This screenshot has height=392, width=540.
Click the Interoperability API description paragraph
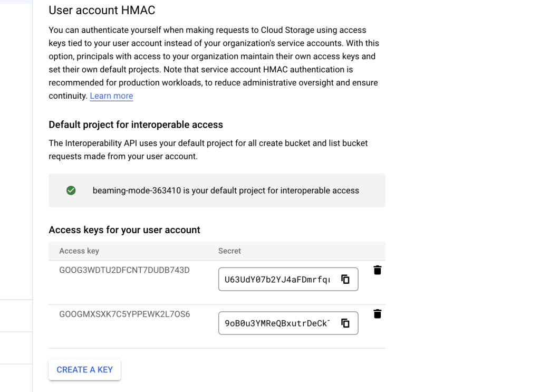click(x=208, y=150)
